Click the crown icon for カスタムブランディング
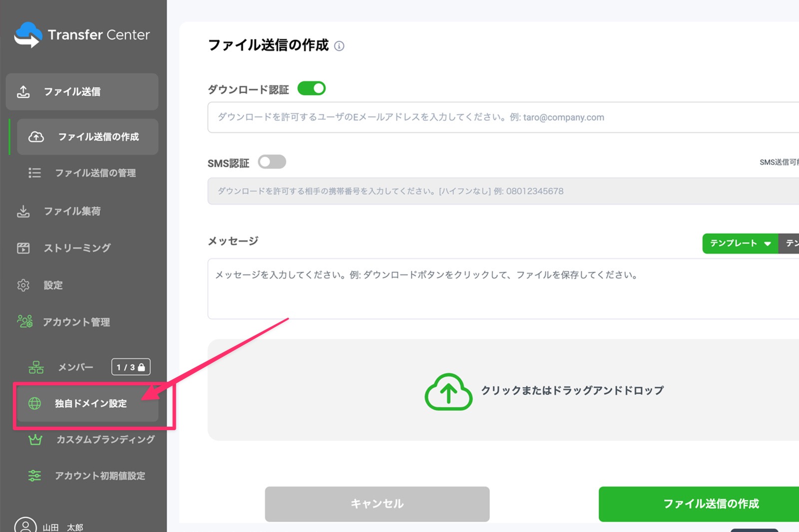The width and height of the screenshot is (799, 532). 35,440
